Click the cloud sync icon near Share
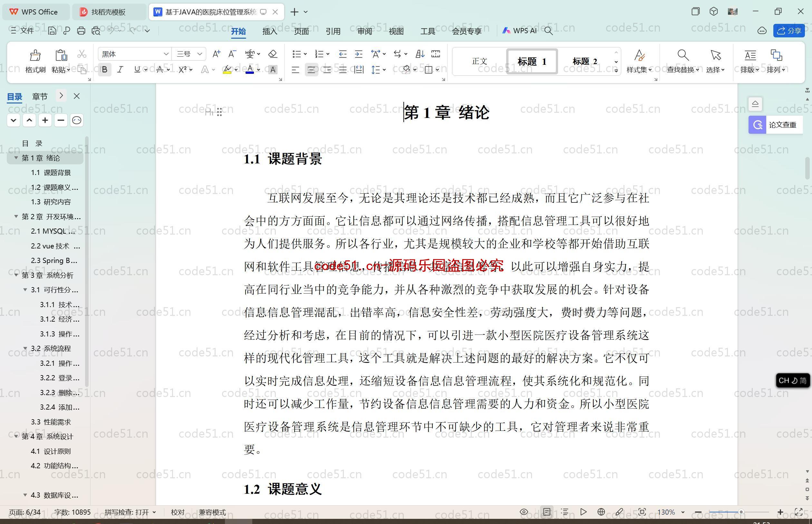The image size is (812, 524). click(x=762, y=31)
